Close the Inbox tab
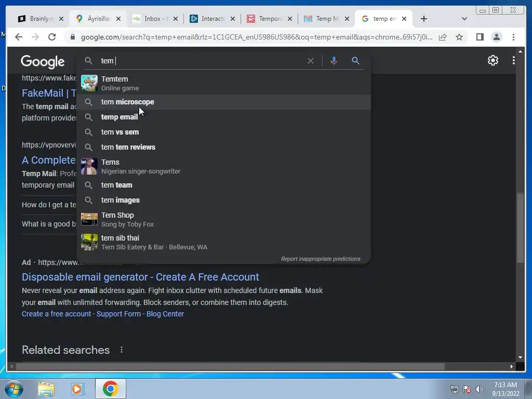 coord(176,19)
